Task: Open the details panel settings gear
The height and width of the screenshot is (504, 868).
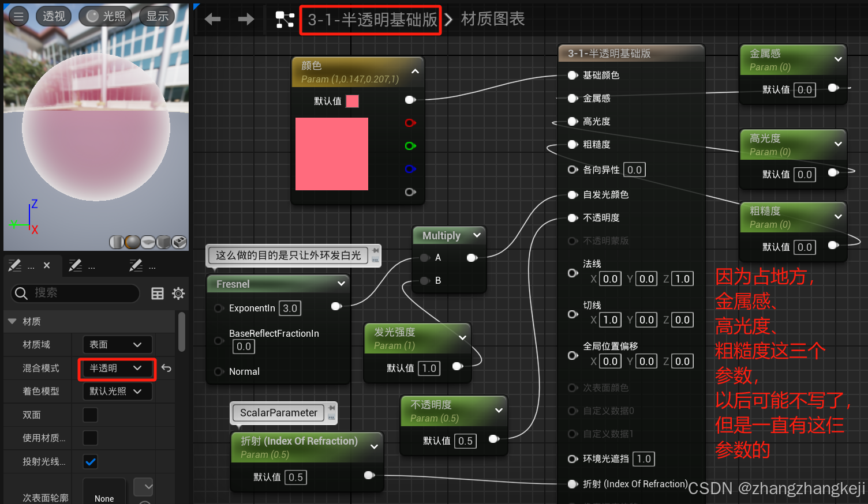Action: 178,293
